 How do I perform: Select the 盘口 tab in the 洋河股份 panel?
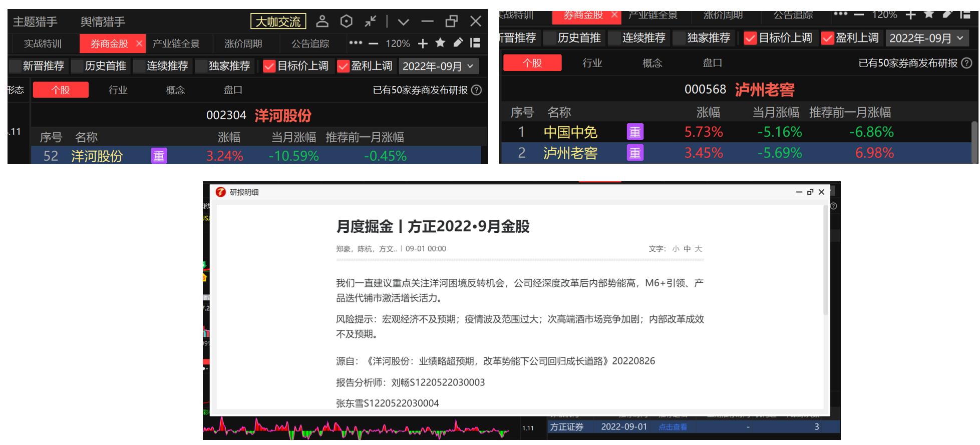(233, 90)
